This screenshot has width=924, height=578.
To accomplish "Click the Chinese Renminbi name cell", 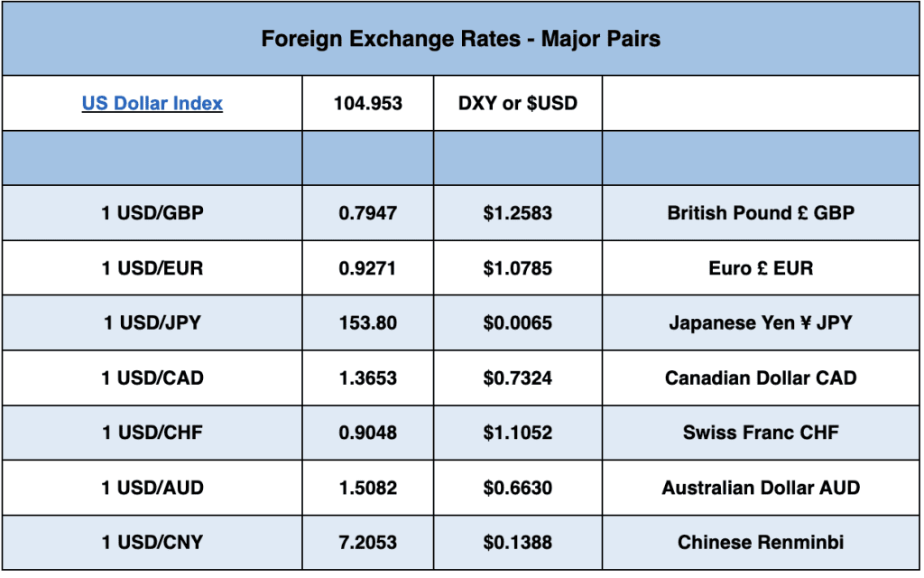I will pyautogui.click(x=761, y=543).
